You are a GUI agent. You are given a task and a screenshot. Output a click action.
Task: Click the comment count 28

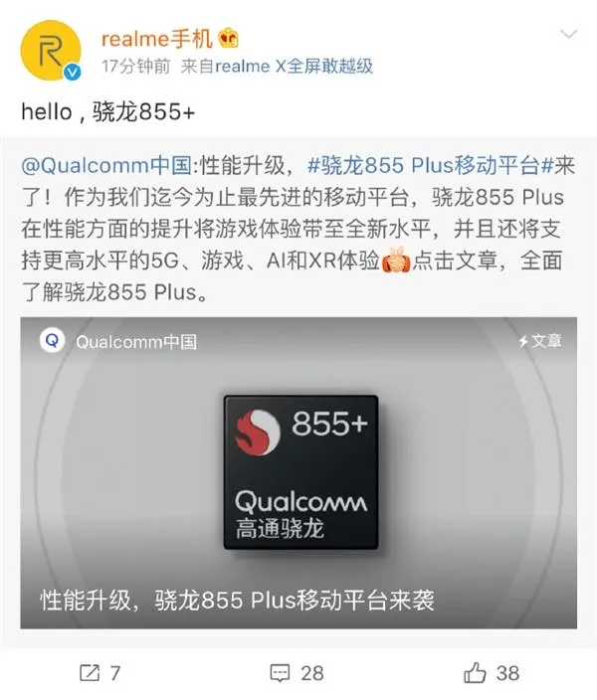pyautogui.click(x=312, y=673)
